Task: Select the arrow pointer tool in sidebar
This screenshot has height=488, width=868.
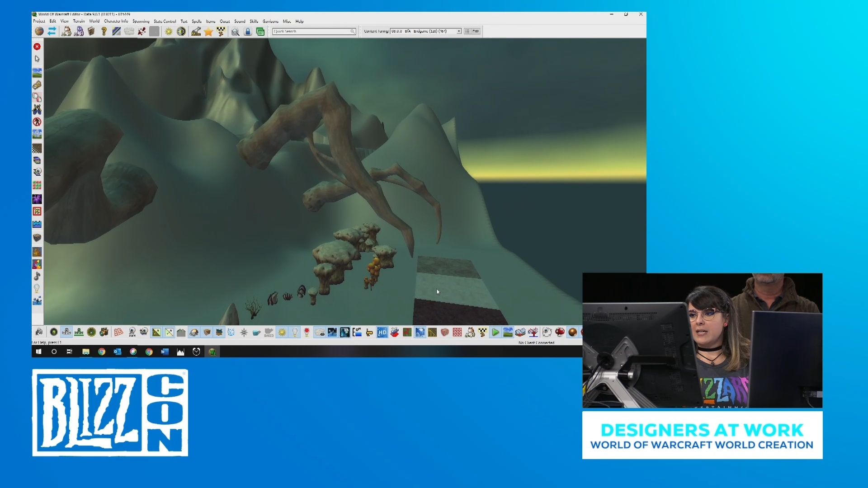Action: pyautogui.click(x=37, y=59)
